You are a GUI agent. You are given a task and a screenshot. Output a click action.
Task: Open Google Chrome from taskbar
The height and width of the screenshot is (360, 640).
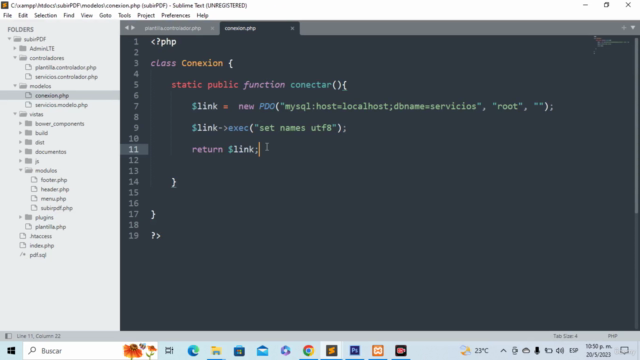tap(309, 351)
